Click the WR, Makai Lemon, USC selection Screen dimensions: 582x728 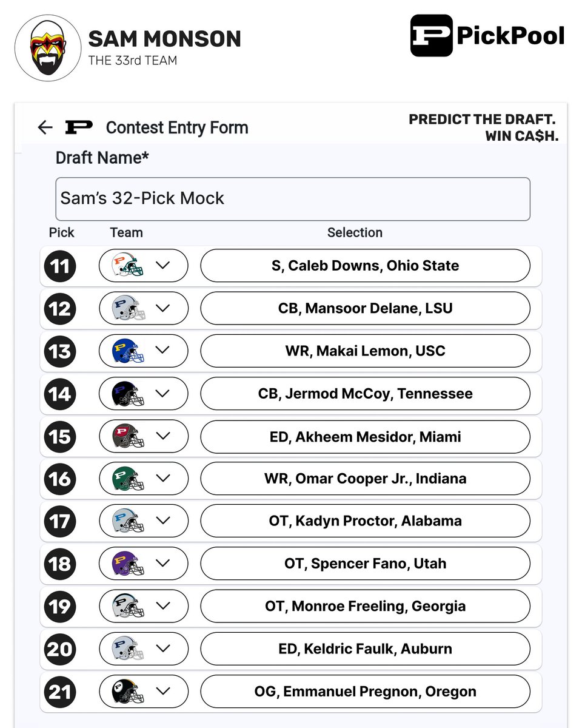click(x=366, y=351)
